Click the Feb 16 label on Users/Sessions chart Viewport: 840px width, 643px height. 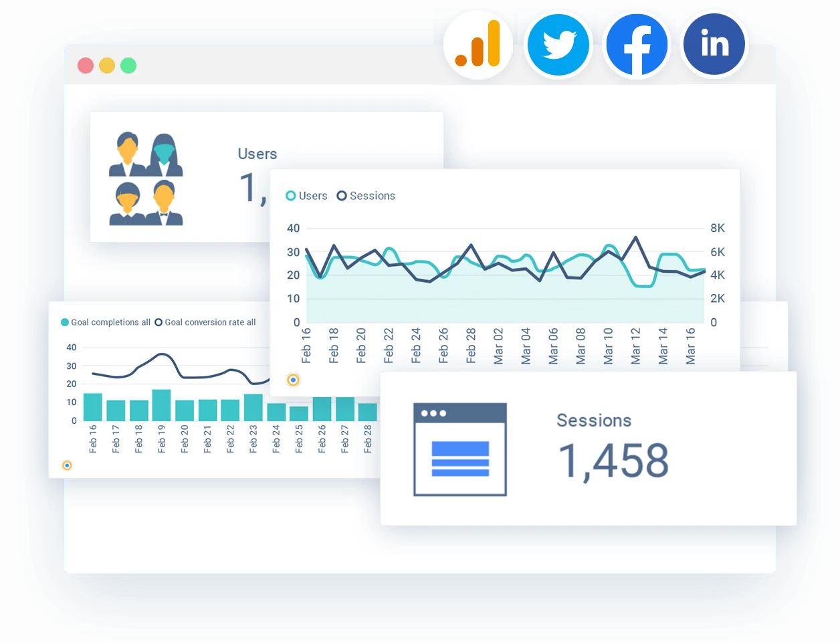pyautogui.click(x=306, y=346)
